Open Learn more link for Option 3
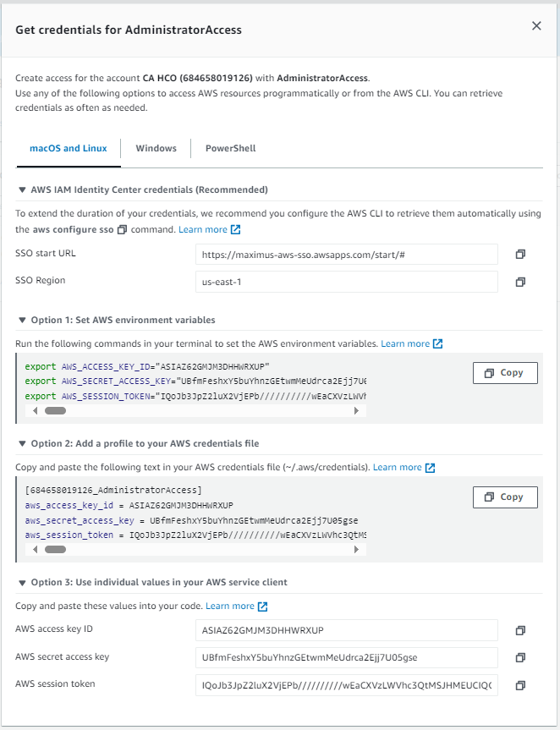 (x=230, y=607)
